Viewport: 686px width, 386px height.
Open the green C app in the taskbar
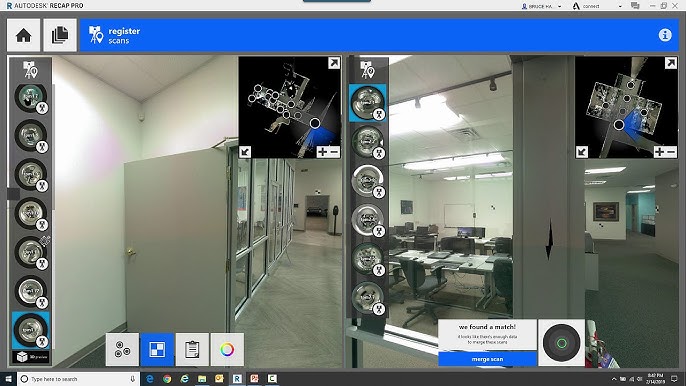pos(272,379)
